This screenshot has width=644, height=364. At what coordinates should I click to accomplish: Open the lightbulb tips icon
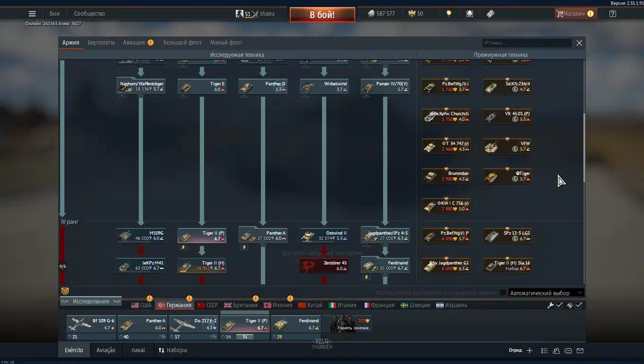click(x=449, y=14)
